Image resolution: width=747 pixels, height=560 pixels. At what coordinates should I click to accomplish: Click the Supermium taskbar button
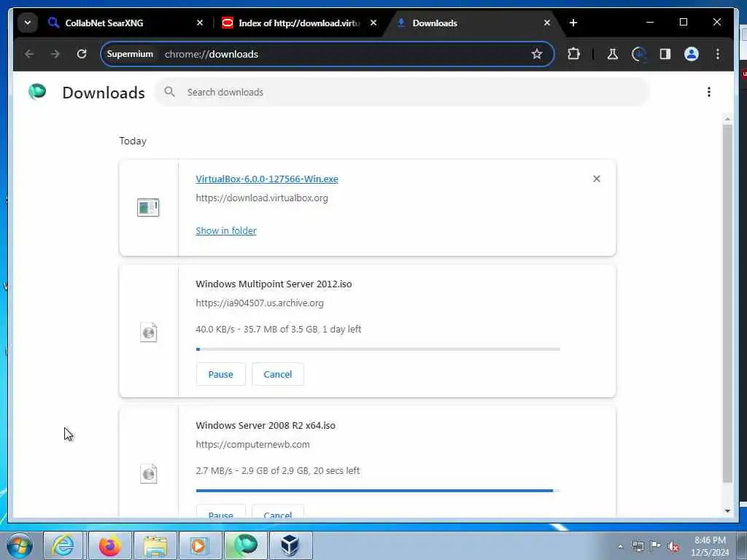246,545
